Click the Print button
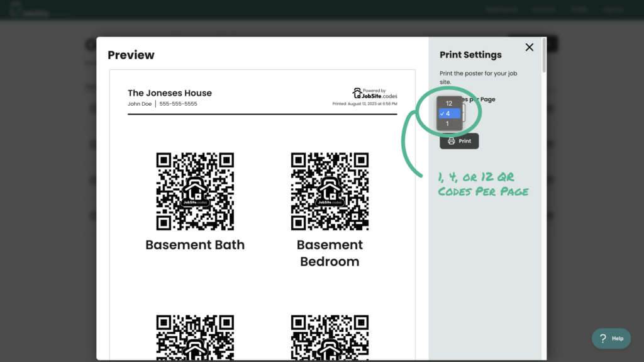This screenshot has width=644, height=362. coord(459,141)
